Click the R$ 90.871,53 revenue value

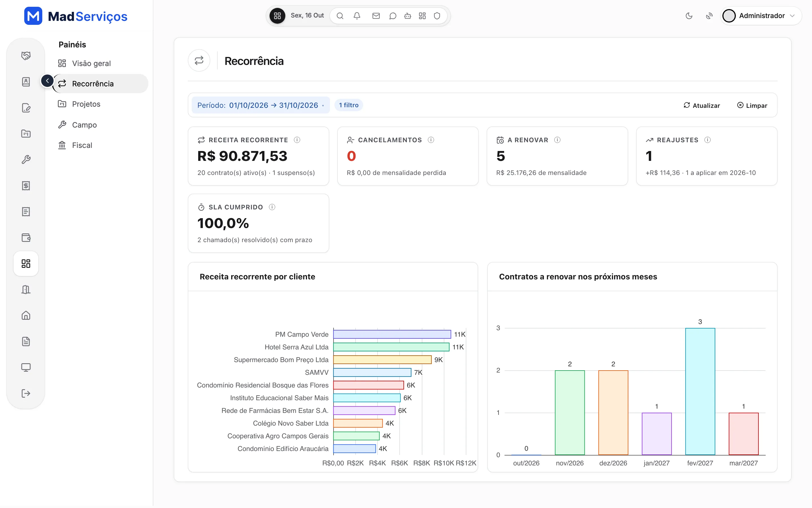242,156
